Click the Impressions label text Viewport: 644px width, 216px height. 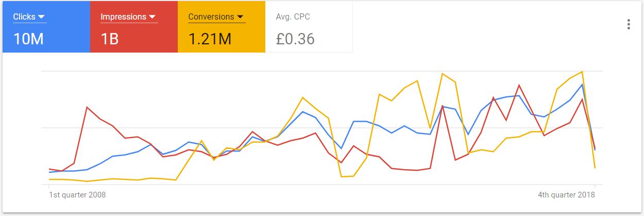123,16
